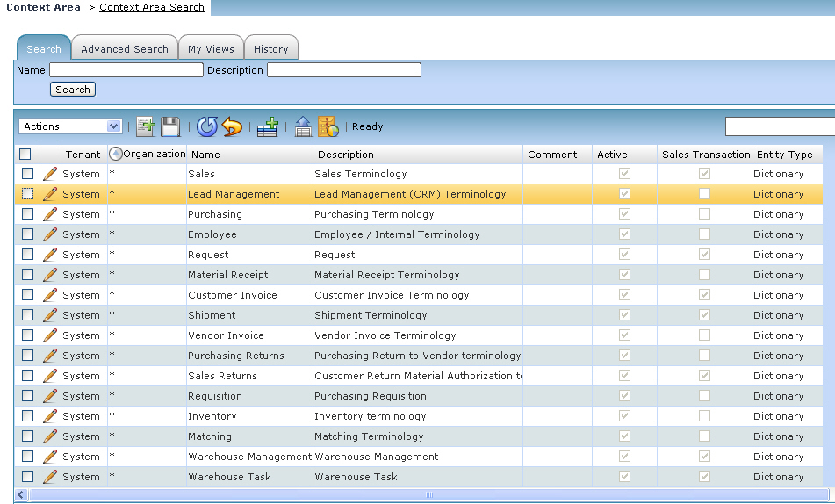This screenshot has width=835, height=504.
Task: Check the select-all header checkbox
Action: pyautogui.click(x=25, y=154)
